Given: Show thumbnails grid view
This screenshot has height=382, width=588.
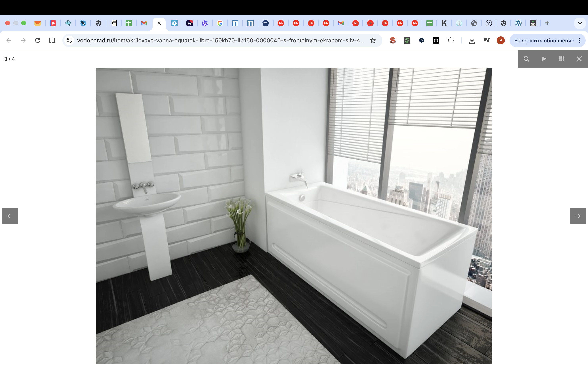Looking at the screenshot, I should click(x=561, y=59).
